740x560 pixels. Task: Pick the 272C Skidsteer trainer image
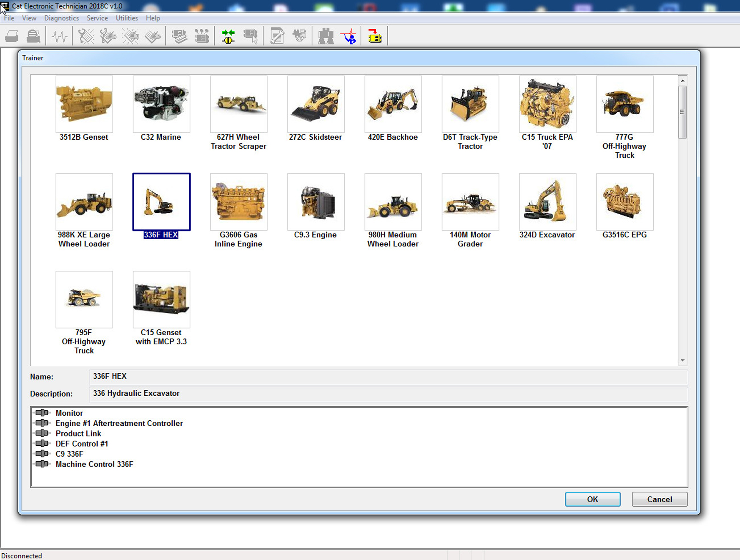315,104
